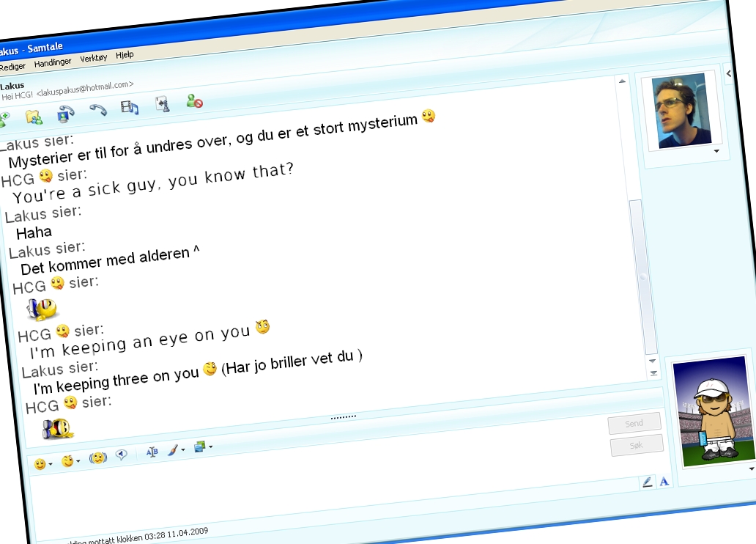Click the angry smiley after "eye on you"

(263, 327)
